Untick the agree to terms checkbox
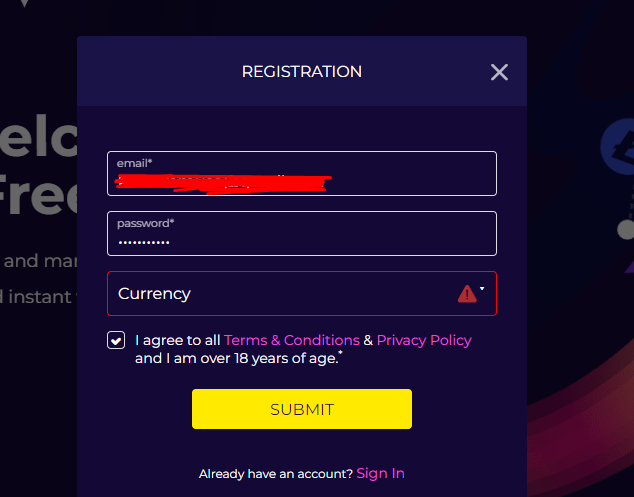 [116, 340]
